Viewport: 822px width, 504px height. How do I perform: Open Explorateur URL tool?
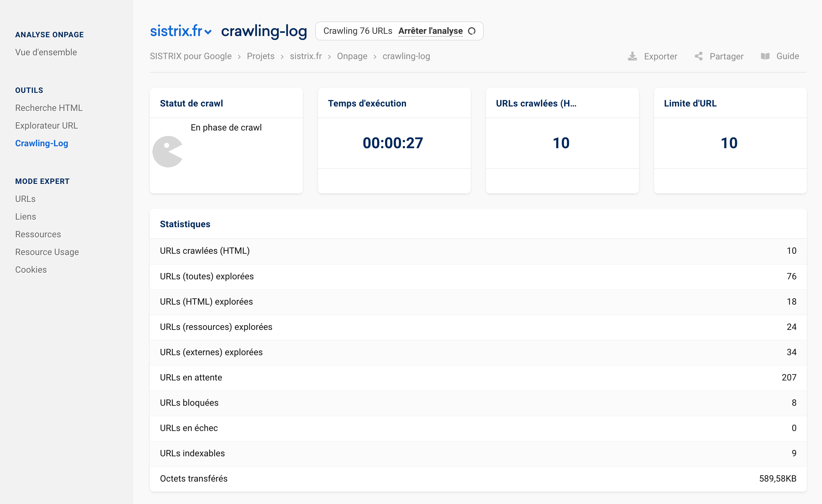tap(46, 126)
